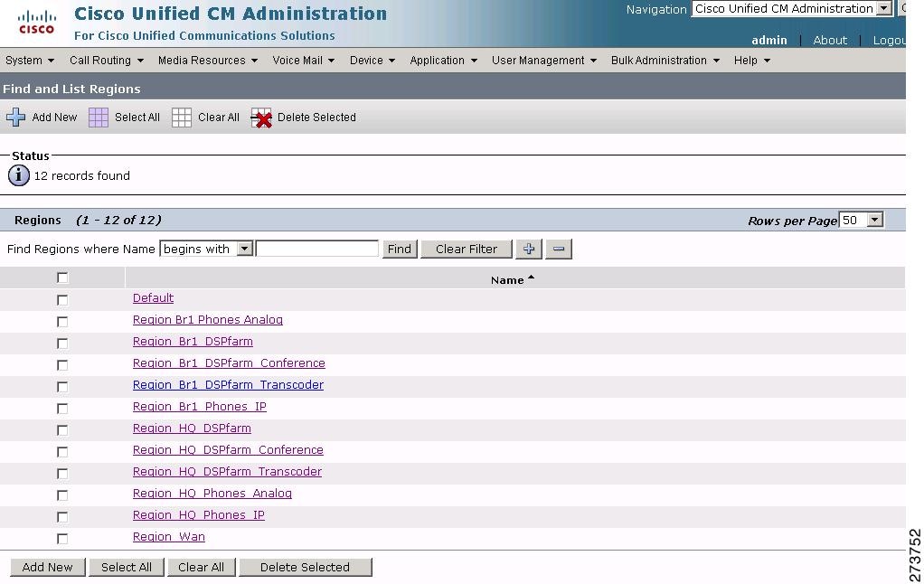The width and height of the screenshot is (924, 584).
Task: Click the bottom Select All button
Action: tap(126, 567)
